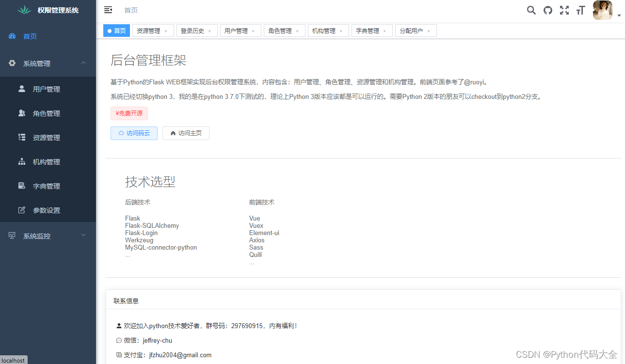Click the 参数设置 edit icon

pyautogui.click(x=22, y=210)
